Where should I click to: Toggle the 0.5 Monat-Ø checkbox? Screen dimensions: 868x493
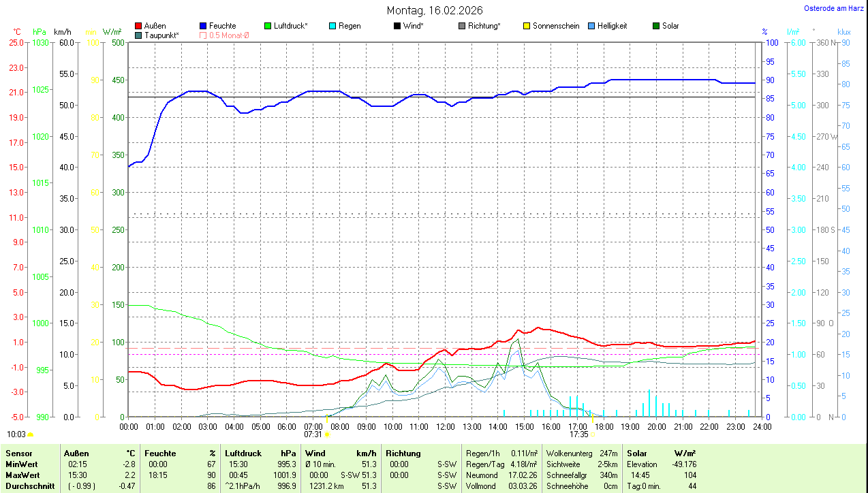[203, 35]
